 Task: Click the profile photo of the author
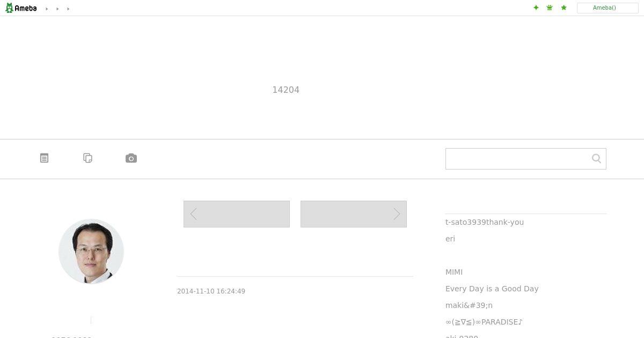point(91,251)
